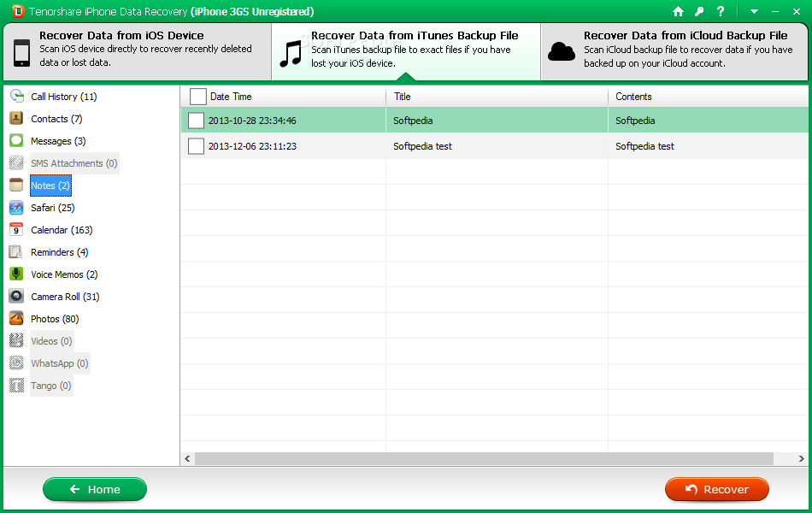Click the Voice Memos microphone icon
The height and width of the screenshot is (513, 812).
16,274
